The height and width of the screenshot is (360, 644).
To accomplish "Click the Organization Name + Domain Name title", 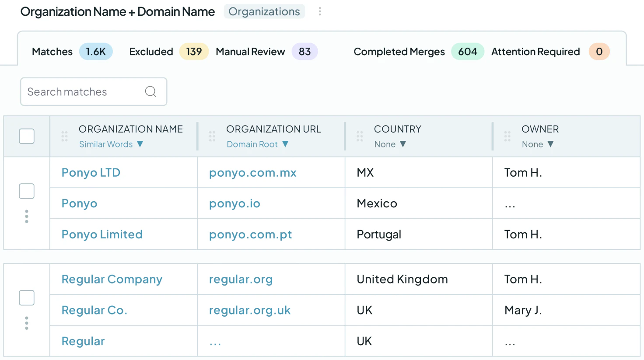I will (x=118, y=12).
